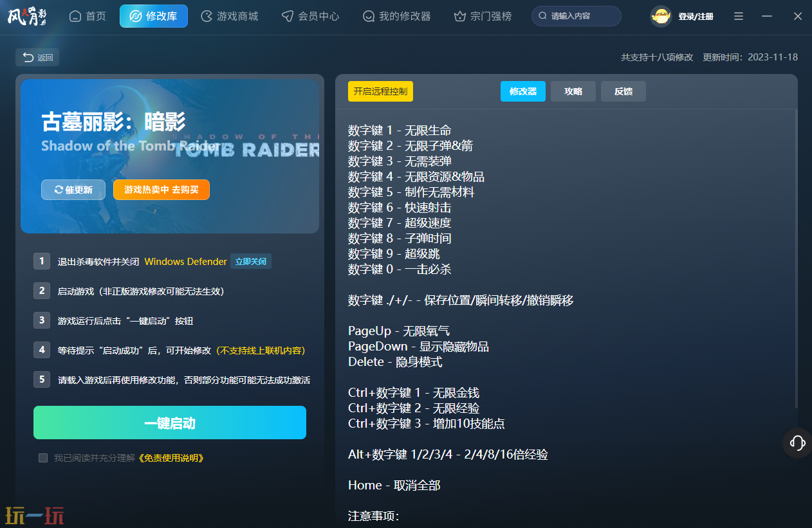The height and width of the screenshot is (528, 812).
Task: Click the customer service headset icon
Action: click(797, 442)
